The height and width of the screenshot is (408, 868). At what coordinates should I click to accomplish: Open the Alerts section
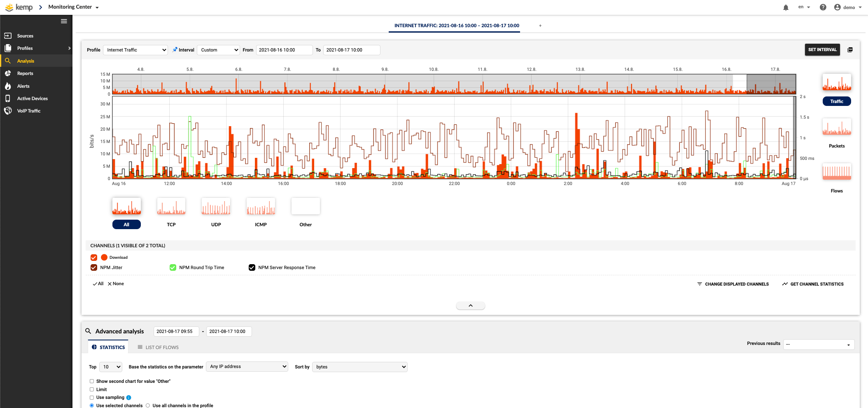24,86
